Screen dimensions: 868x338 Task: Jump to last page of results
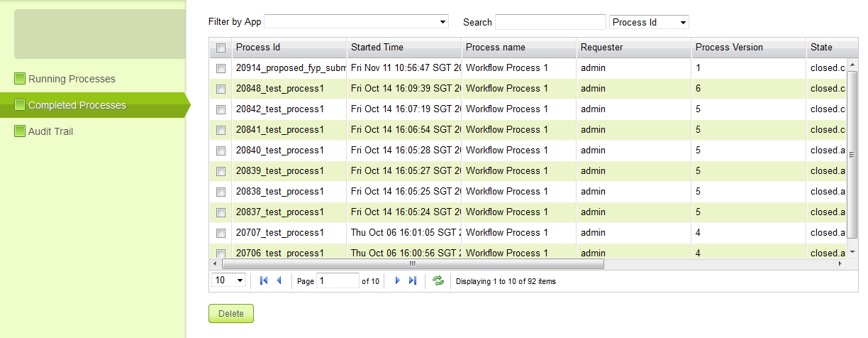click(413, 281)
